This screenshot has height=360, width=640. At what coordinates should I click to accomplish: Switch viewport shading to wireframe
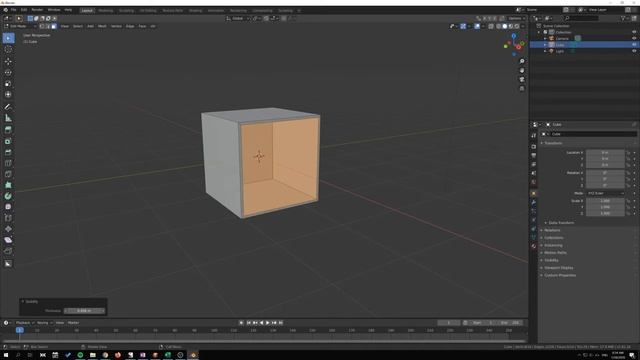[x=499, y=26]
